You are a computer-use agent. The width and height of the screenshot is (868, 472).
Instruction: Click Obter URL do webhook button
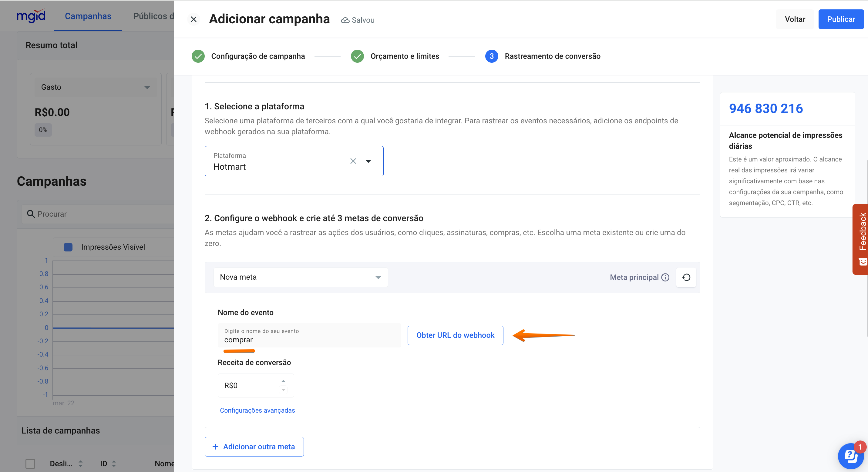455,335
